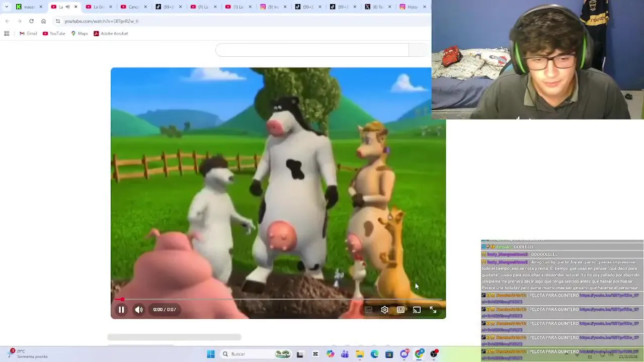Viewport: 644px width, 362px height.
Task: Click the red progress bar of the video
Action: [278, 300]
